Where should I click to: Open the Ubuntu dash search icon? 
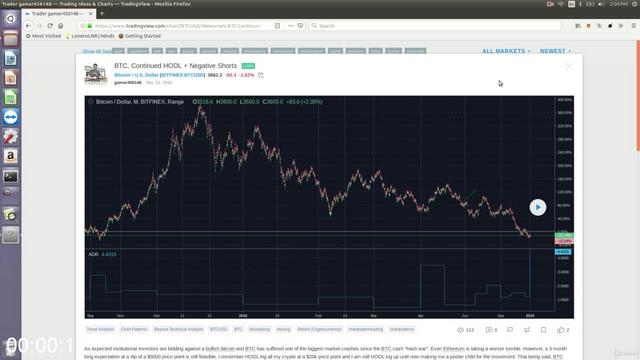[11, 18]
